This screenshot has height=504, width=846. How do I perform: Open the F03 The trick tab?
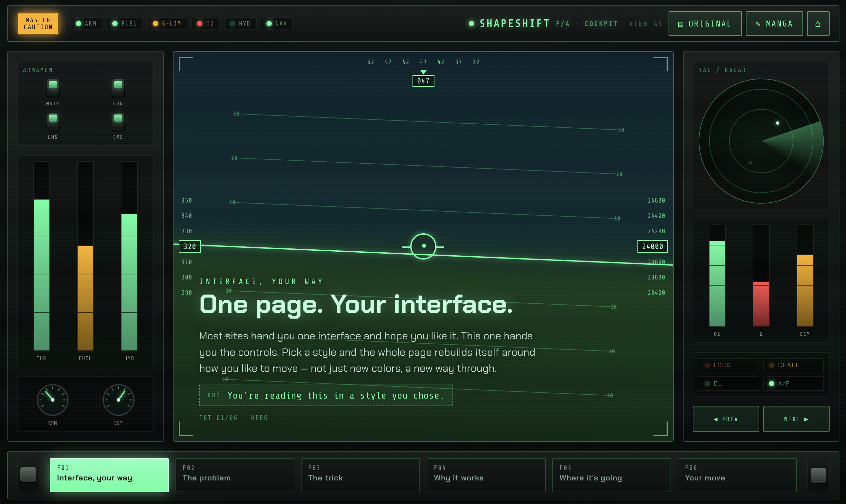[x=360, y=475]
